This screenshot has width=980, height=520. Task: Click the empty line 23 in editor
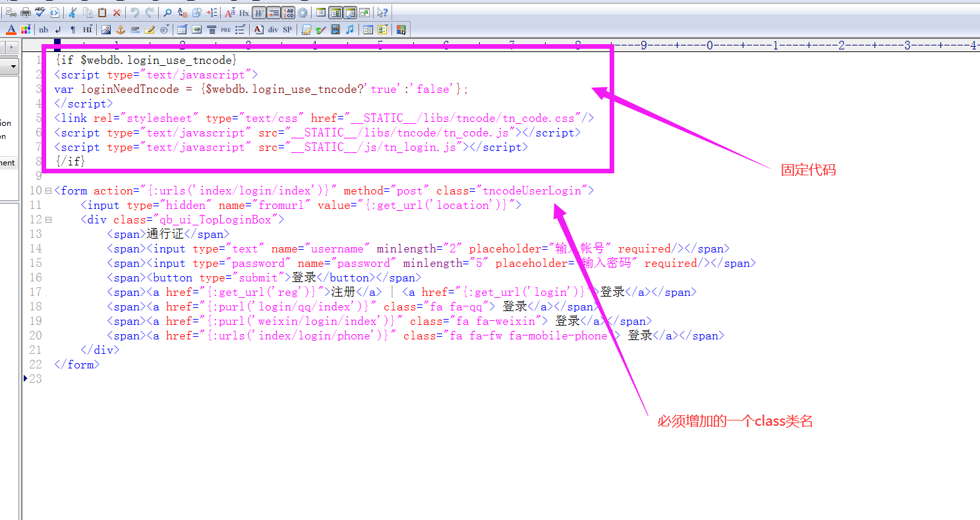(x=198, y=379)
